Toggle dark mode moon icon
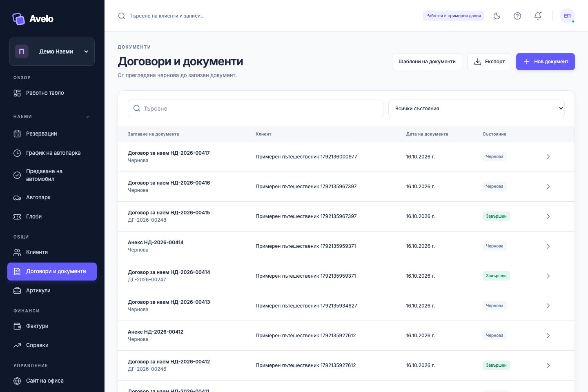The height and width of the screenshot is (392, 588). pyautogui.click(x=497, y=16)
